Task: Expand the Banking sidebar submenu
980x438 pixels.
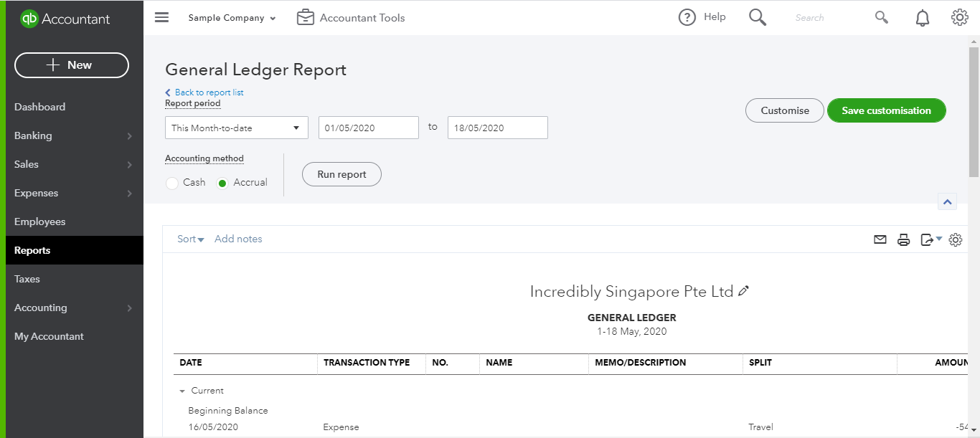Action: (130, 135)
